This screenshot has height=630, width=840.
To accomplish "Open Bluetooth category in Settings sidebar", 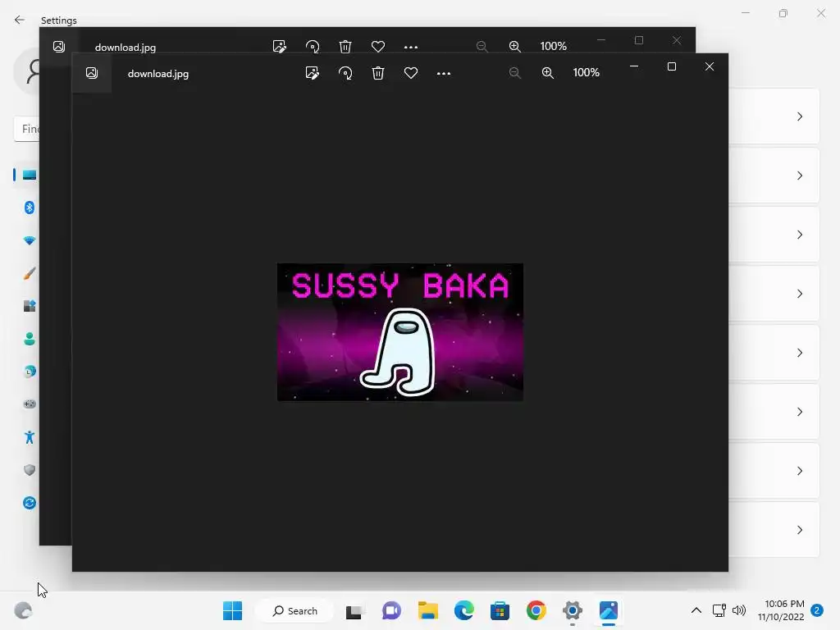I will (x=30, y=208).
